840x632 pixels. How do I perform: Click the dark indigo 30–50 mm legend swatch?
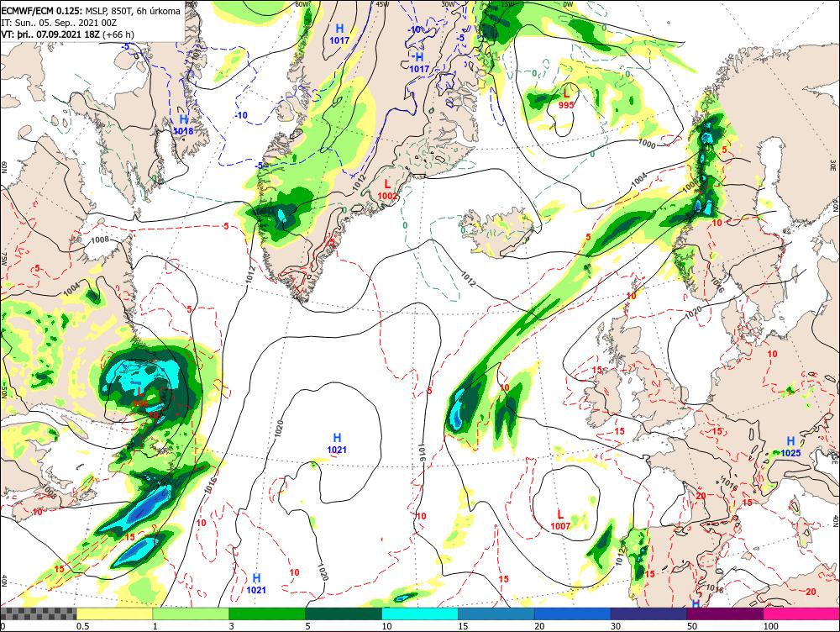pos(648,614)
